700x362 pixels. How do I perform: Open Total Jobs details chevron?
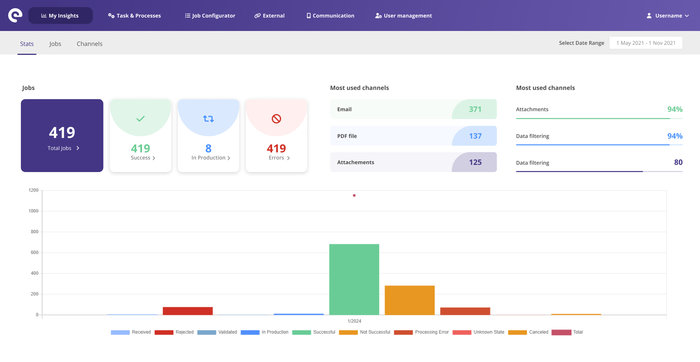[x=78, y=148]
